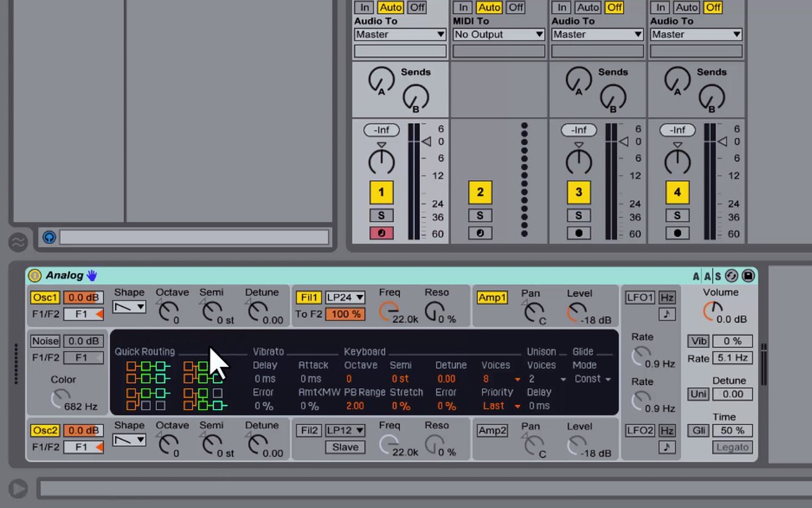Click track 1 activator number button
Screen dimensions: 812x508
point(381,193)
